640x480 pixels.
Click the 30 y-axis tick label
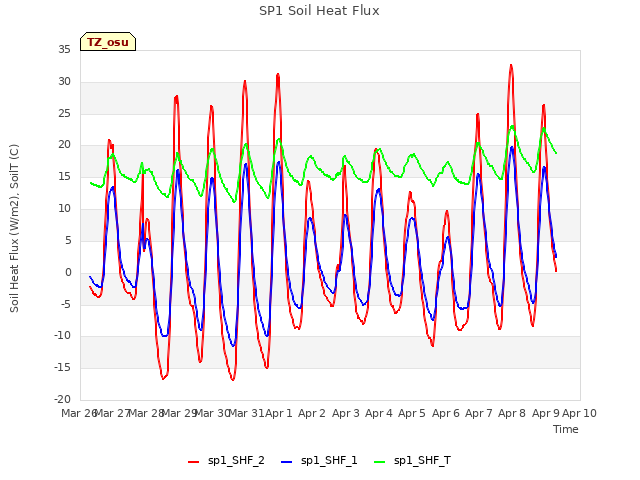tap(64, 82)
